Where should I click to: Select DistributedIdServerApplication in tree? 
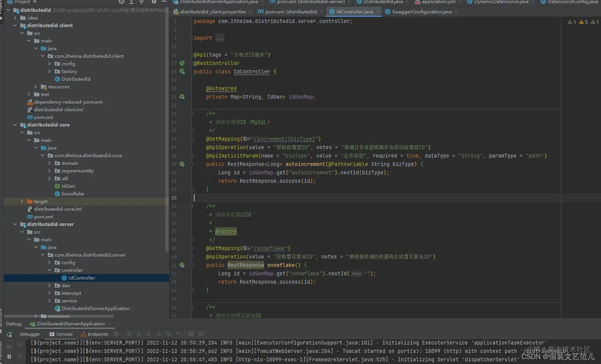click(92, 309)
